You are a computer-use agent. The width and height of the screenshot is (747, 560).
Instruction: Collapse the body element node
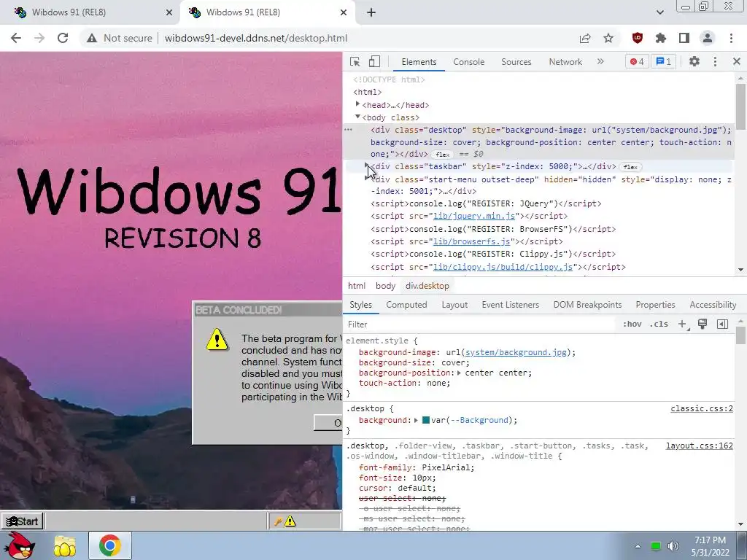coord(357,117)
